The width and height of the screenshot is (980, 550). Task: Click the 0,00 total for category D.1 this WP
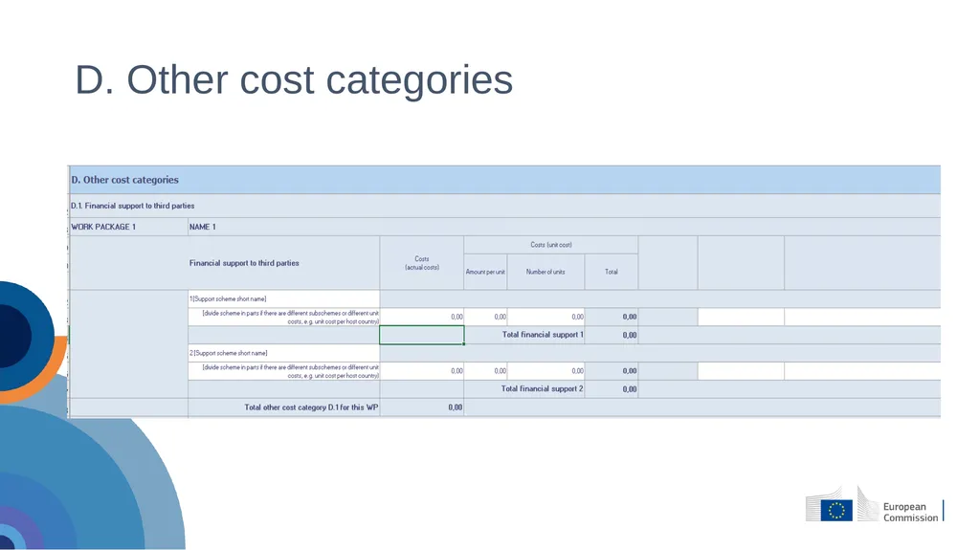point(455,407)
